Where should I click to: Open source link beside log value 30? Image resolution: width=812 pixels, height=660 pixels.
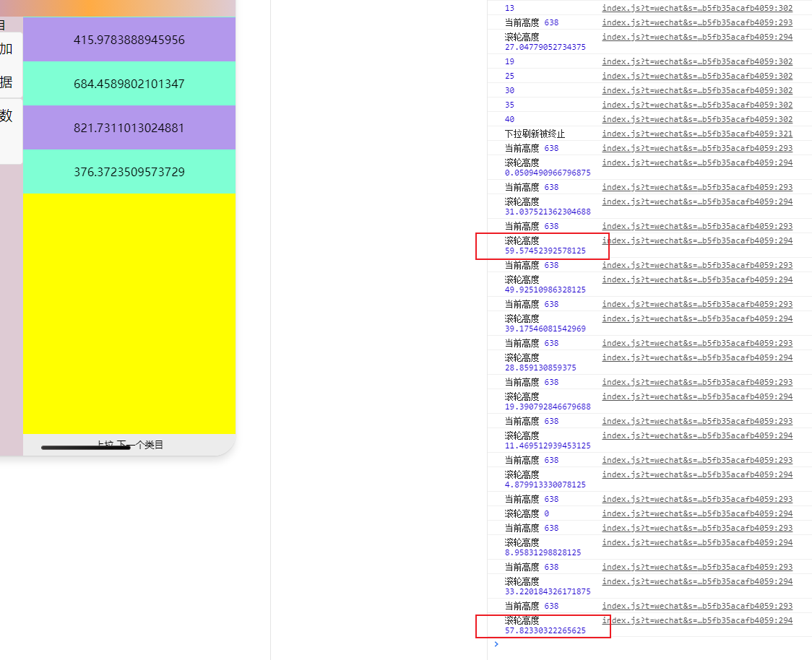pos(697,90)
